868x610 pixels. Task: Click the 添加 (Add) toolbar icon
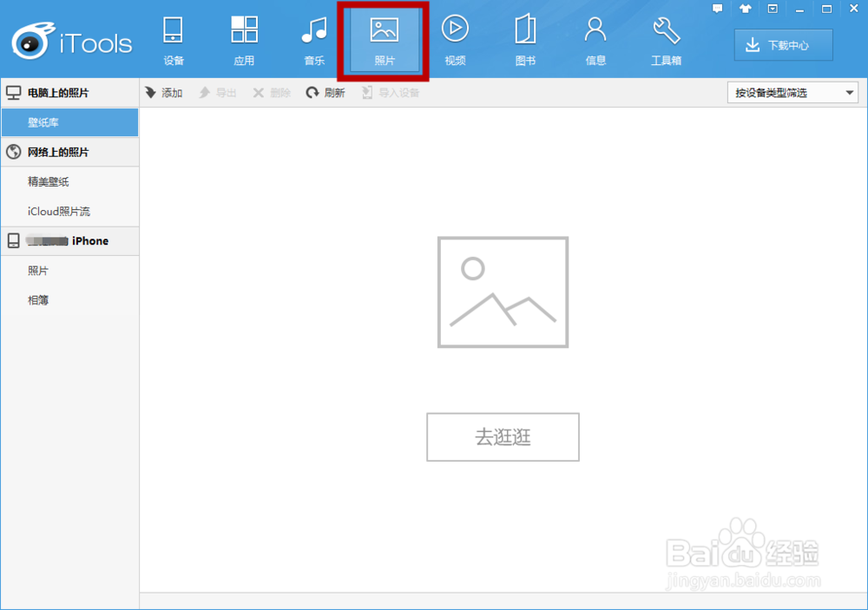coord(164,92)
